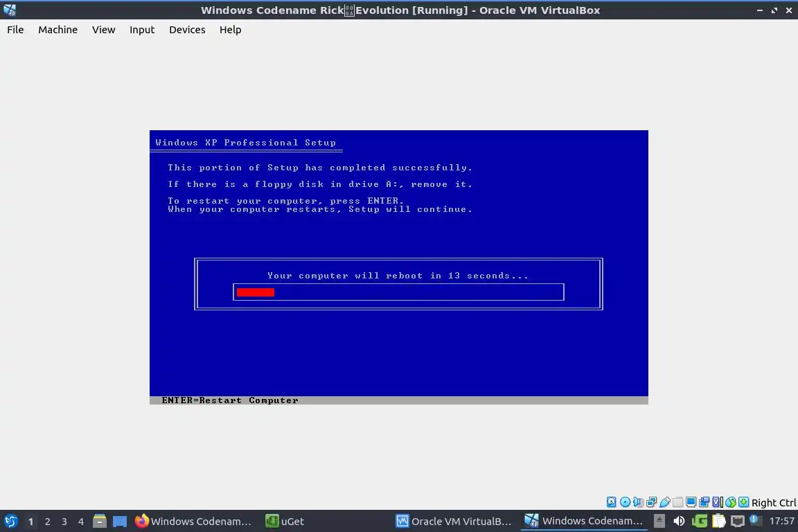The image size is (798, 532).
Task: Open the View menu
Action: (103, 30)
